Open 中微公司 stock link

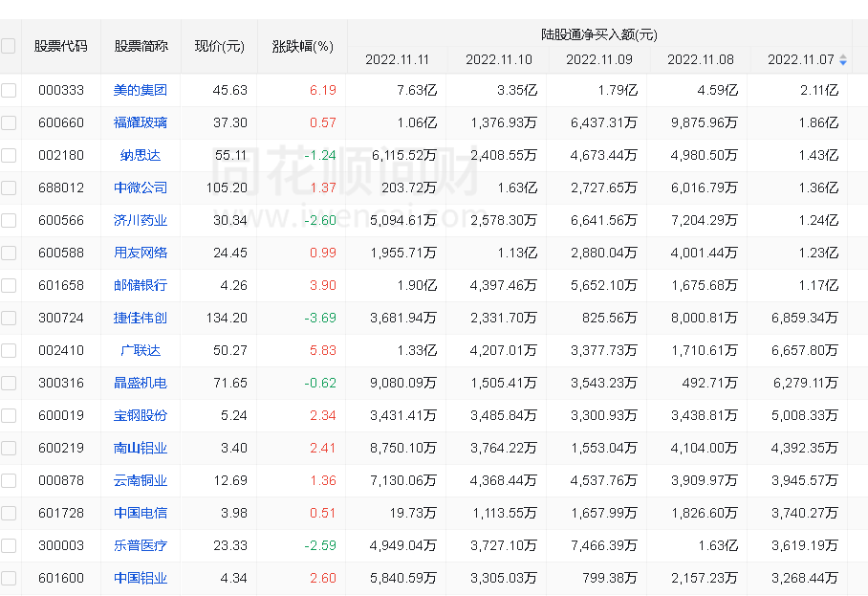click(141, 188)
